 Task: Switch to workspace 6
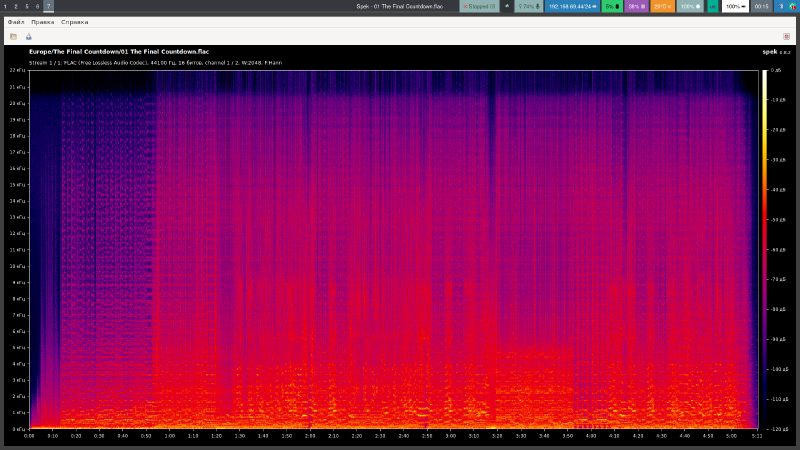[x=37, y=6]
